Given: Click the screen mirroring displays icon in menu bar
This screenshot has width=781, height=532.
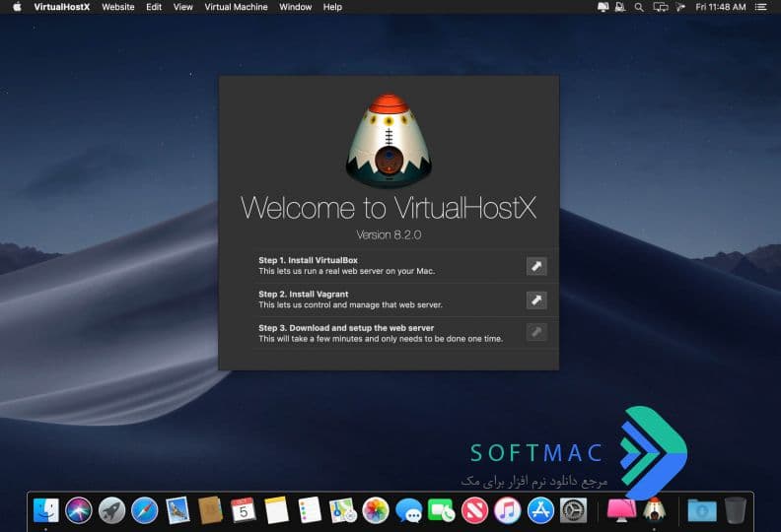Looking at the screenshot, I should pyautogui.click(x=661, y=7).
